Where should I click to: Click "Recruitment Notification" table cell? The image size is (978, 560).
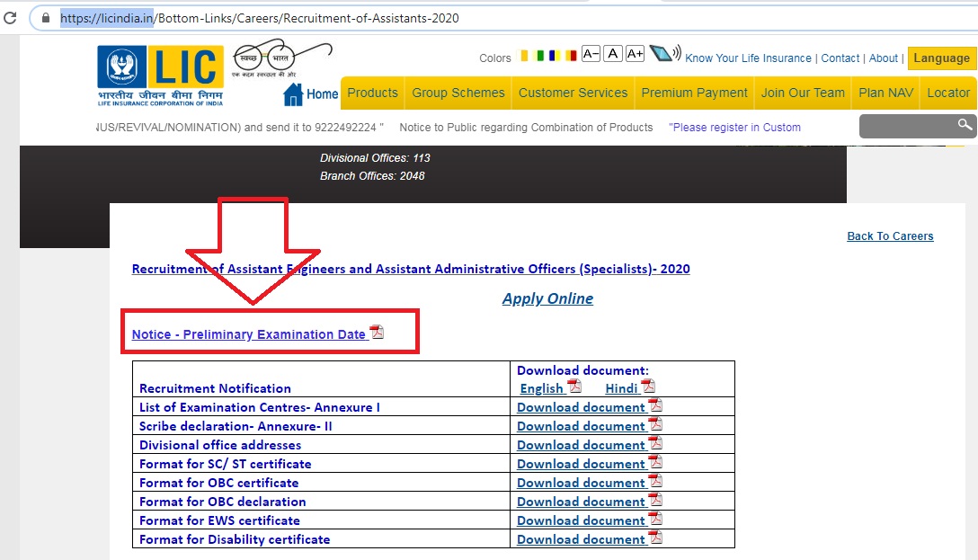[321, 378]
